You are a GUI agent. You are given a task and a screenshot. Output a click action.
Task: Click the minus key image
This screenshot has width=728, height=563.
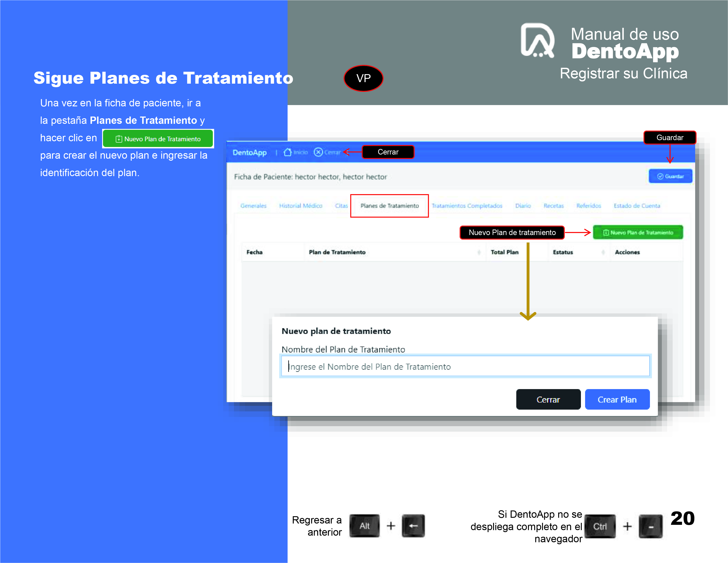651,526
